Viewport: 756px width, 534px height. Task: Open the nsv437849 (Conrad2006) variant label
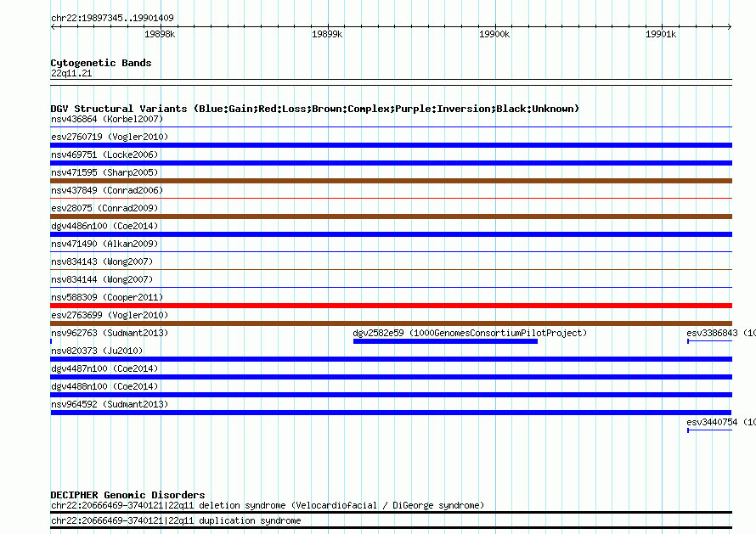coord(107,190)
